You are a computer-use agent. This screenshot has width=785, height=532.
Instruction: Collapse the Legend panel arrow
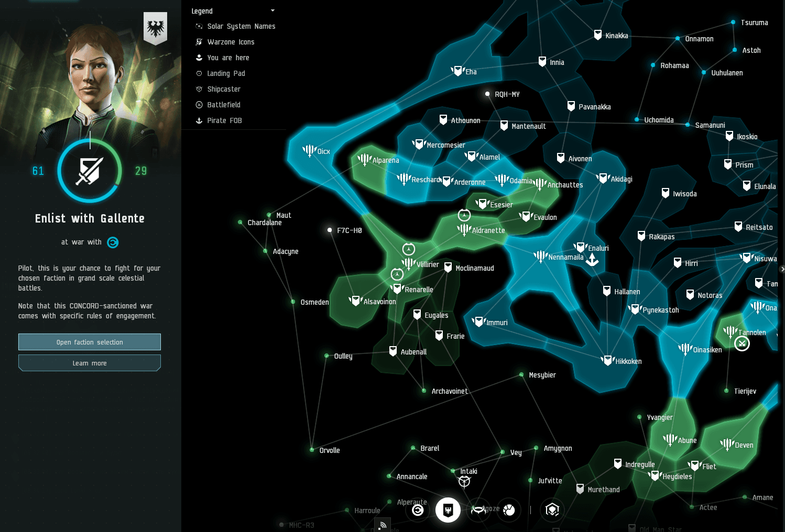tap(272, 11)
